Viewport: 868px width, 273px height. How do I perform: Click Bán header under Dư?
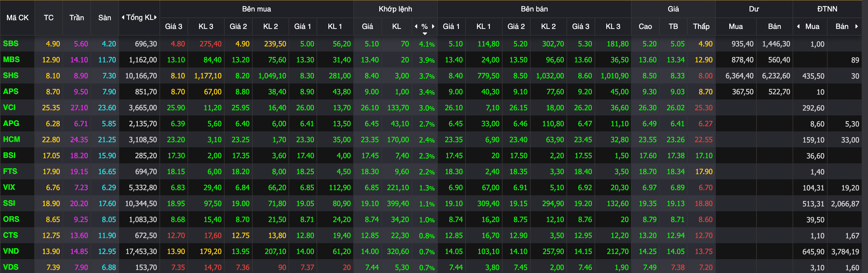click(774, 26)
